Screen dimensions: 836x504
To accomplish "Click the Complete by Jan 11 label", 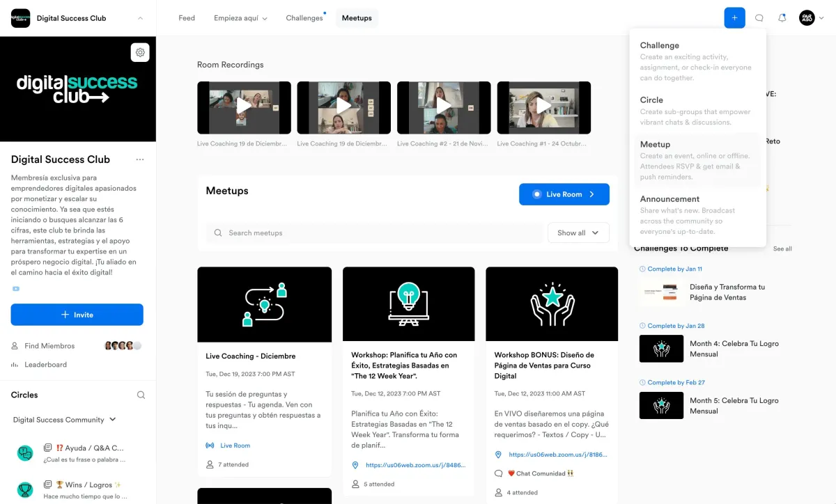I will point(674,269).
